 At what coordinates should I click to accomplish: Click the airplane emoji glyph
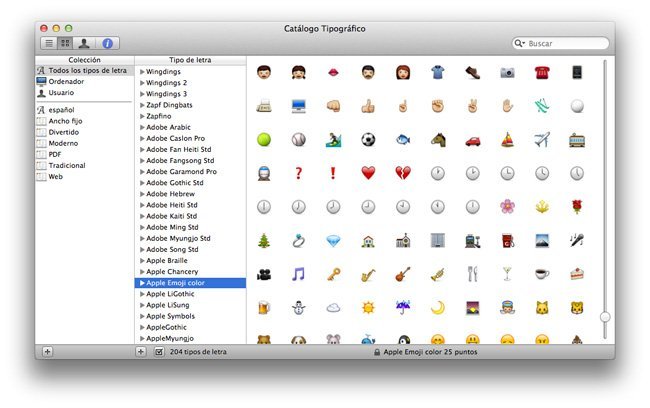[x=542, y=140]
